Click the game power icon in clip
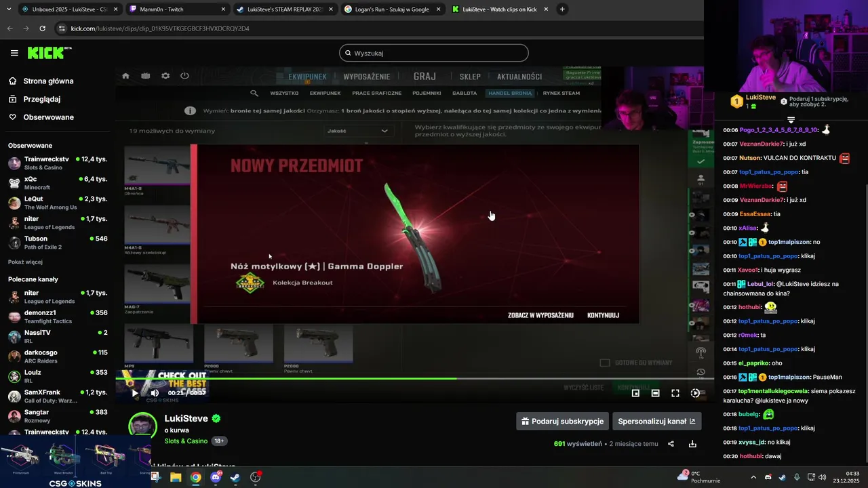 click(184, 76)
